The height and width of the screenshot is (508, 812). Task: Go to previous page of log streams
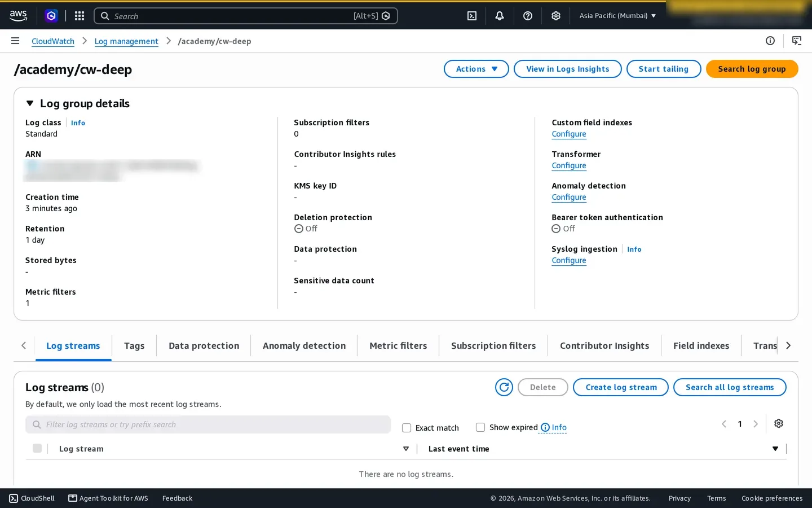tap(724, 424)
